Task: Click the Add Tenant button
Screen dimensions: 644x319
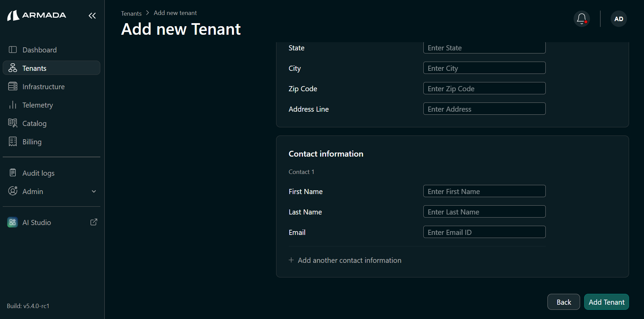Action: pyautogui.click(x=607, y=302)
